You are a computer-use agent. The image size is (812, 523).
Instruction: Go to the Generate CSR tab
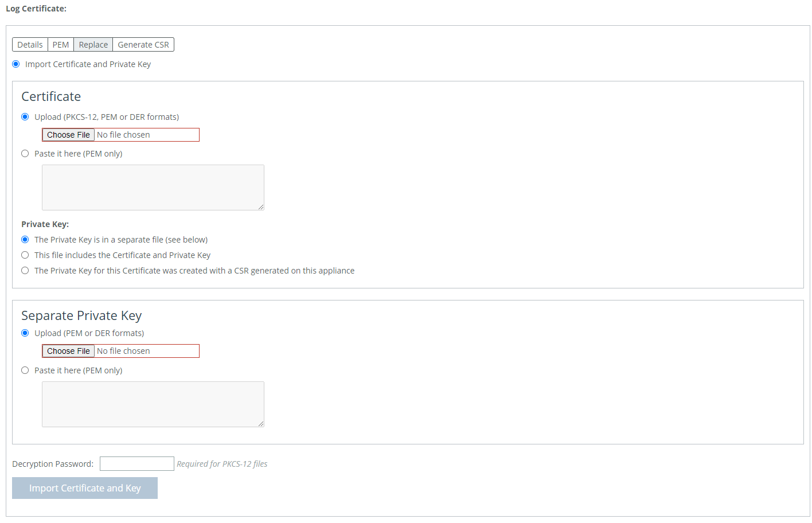coord(143,45)
